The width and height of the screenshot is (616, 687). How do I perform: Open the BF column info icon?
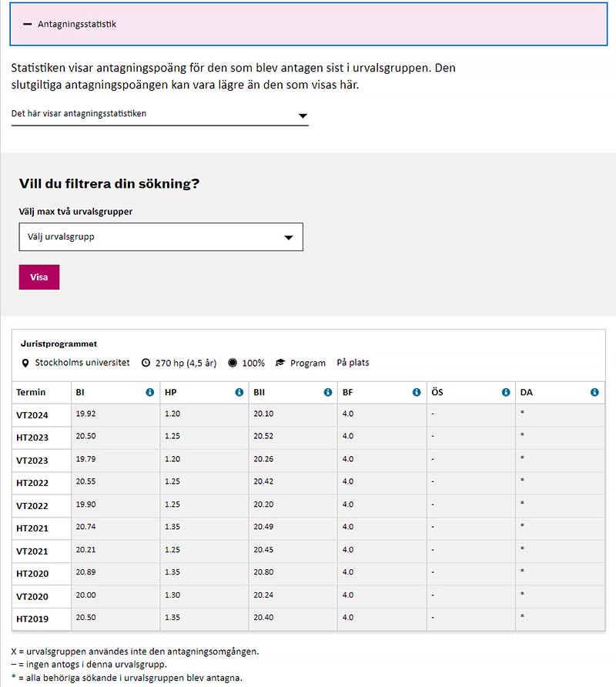(416, 392)
